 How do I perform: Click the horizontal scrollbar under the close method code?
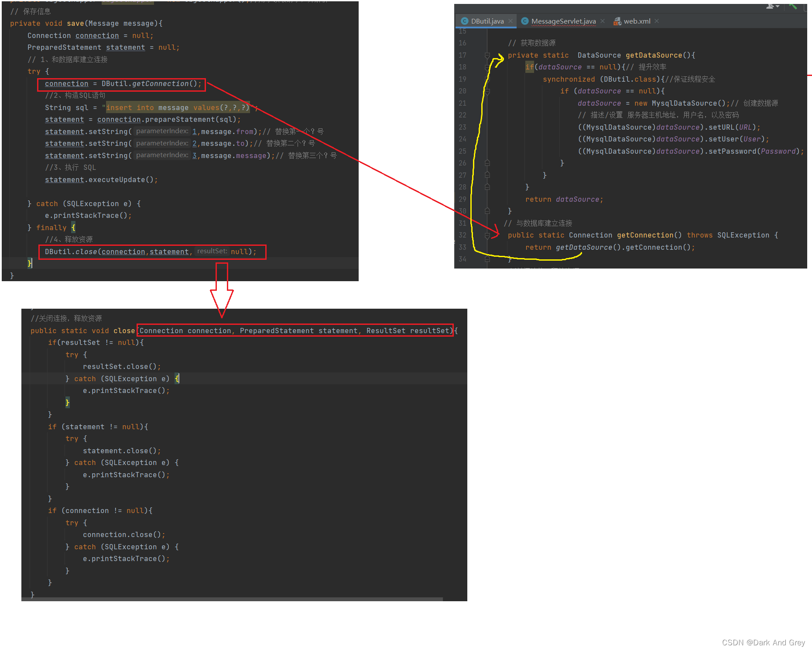(x=232, y=599)
